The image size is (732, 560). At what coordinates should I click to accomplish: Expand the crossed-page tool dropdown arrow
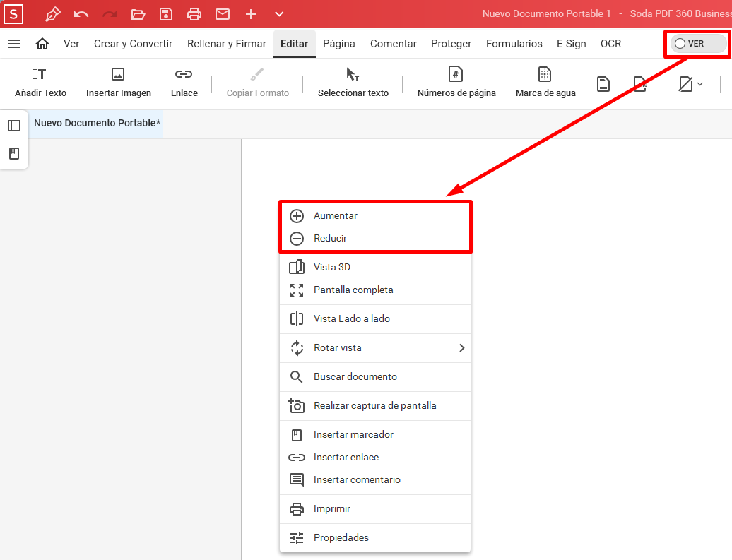699,84
